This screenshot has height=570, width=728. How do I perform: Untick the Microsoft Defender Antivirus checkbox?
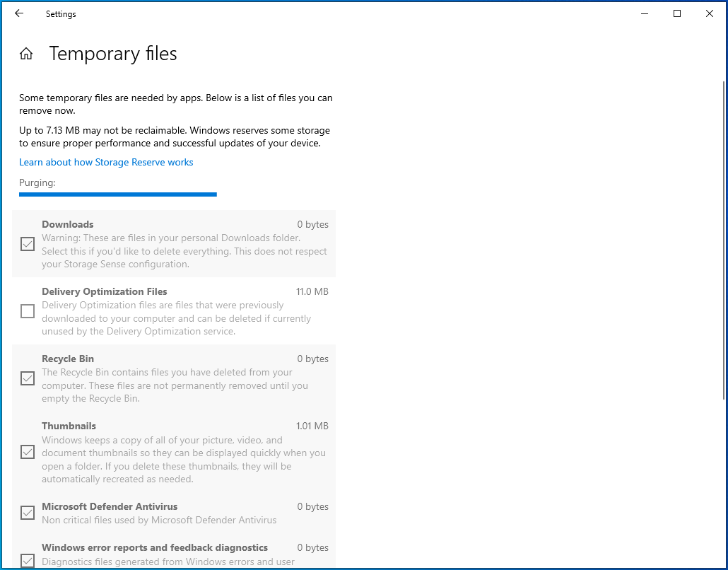point(28,513)
